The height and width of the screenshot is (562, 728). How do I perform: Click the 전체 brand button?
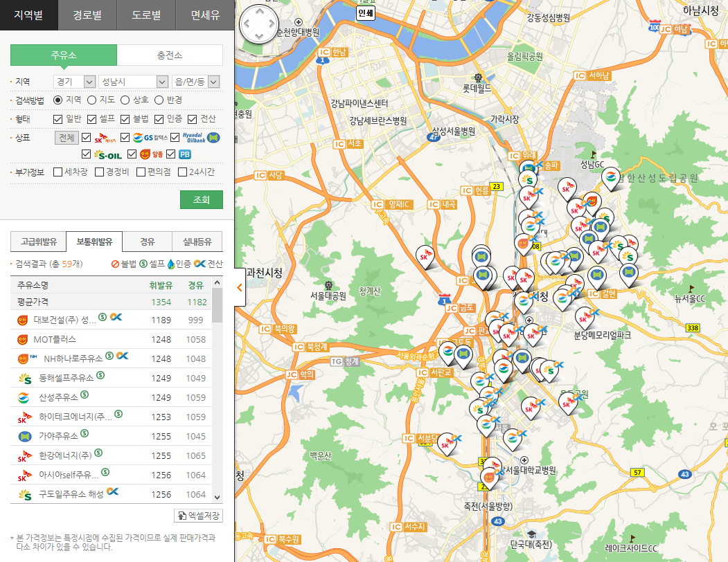(x=66, y=138)
